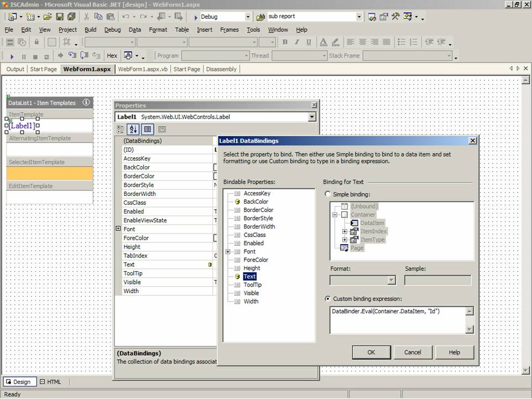Collapse the Container node in binding tree
The height and width of the screenshot is (399, 532).
pyautogui.click(x=335, y=215)
